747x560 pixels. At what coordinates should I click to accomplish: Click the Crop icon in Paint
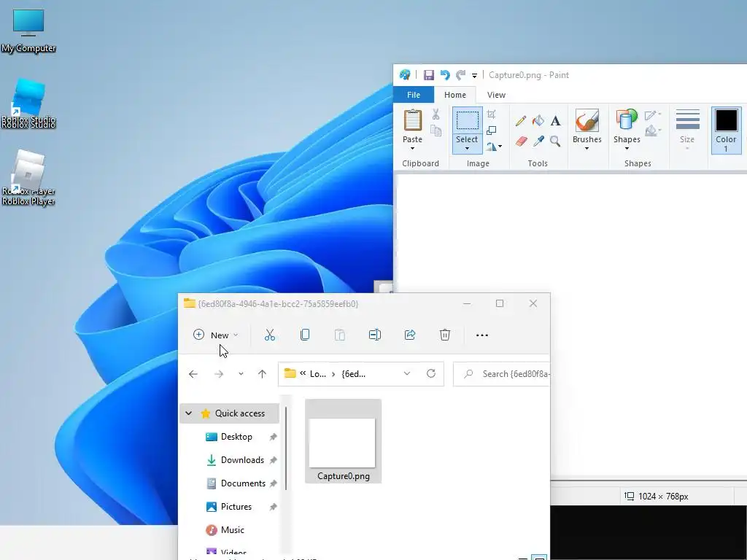tap(491, 114)
